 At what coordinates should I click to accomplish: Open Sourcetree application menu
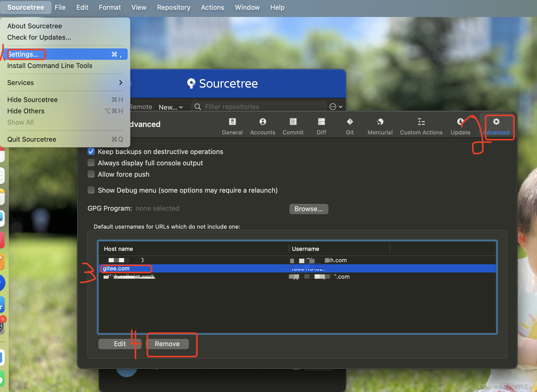pos(26,7)
